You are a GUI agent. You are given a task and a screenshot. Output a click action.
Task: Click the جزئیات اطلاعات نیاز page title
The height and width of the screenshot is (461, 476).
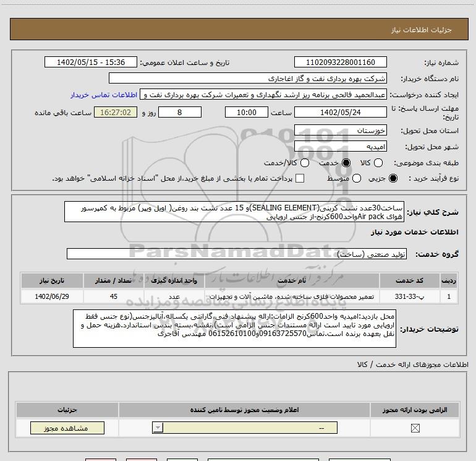tap(422, 30)
